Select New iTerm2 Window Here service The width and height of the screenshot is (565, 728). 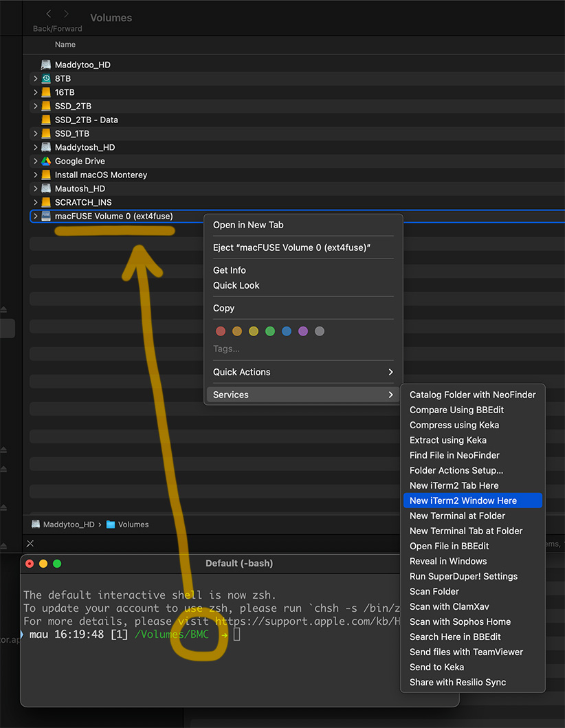click(x=473, y=500)
